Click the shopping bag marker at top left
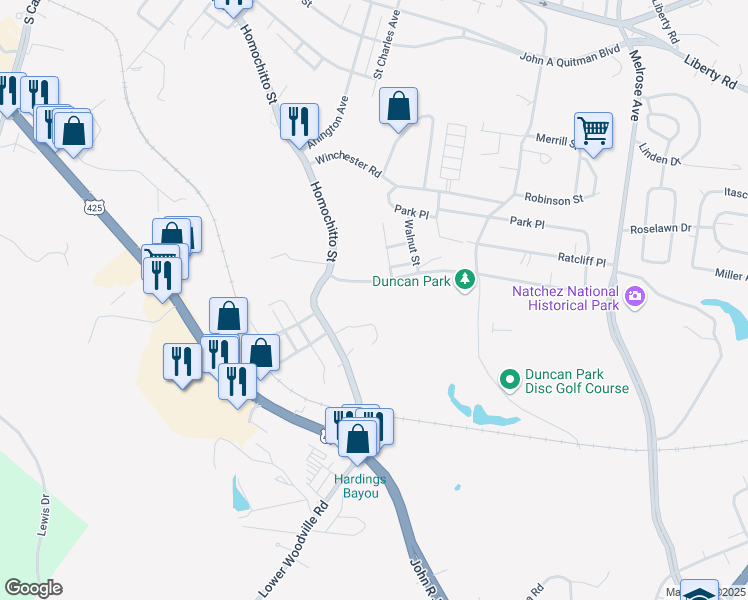This screenshot has height=600, width=748. [73, 131]
